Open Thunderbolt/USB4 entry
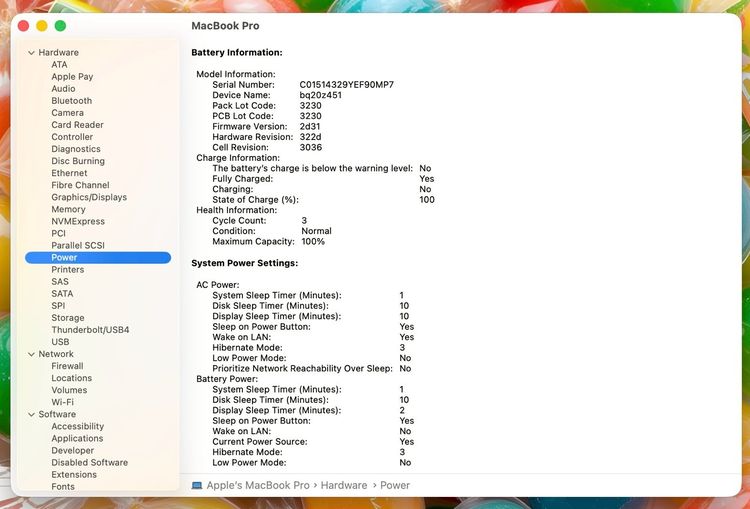The image size is (750, 509). coord(90,330)
